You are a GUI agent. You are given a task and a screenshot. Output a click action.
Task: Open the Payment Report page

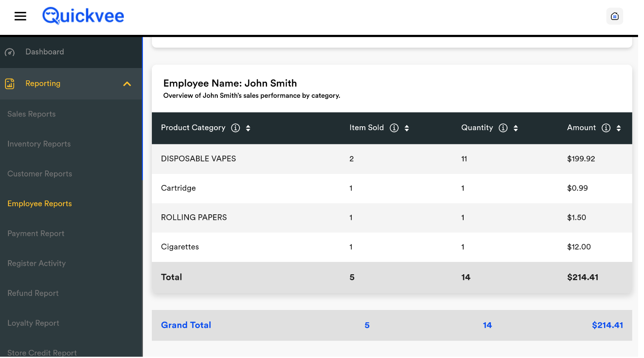(x=36, y=233)
